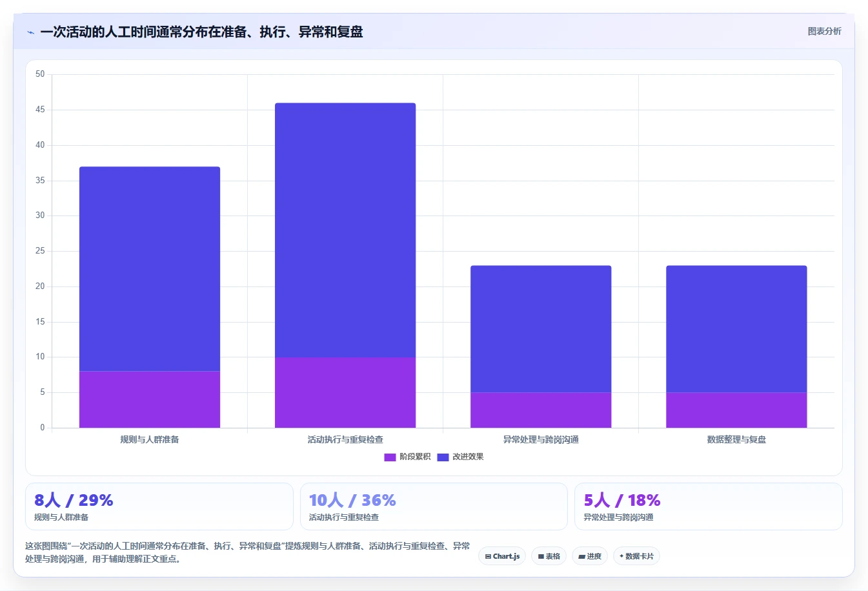Click the lightning icon beside the title

tap(30, 32)
